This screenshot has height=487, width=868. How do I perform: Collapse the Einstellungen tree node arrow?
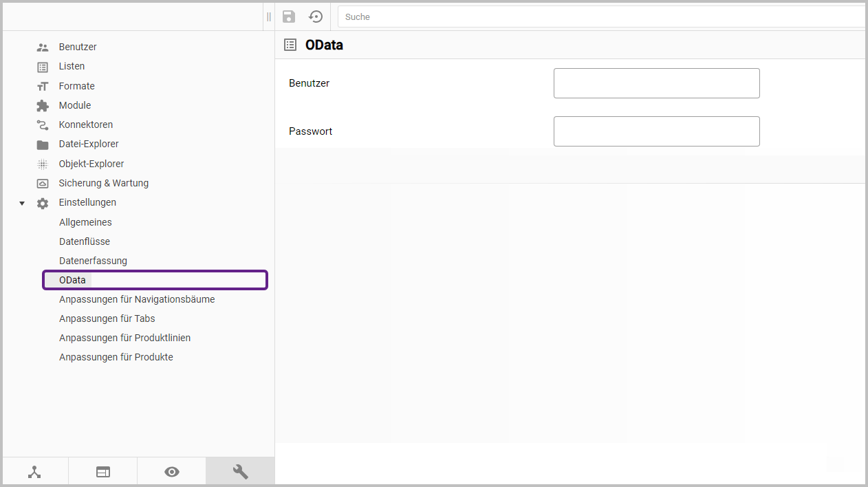[x=22, y=204]
